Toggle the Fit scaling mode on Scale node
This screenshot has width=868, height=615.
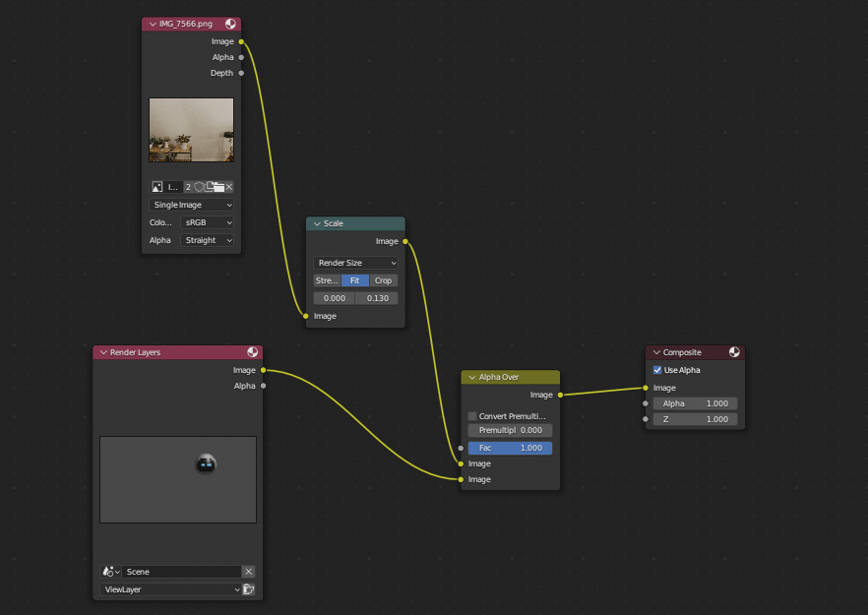coord(353,280)
